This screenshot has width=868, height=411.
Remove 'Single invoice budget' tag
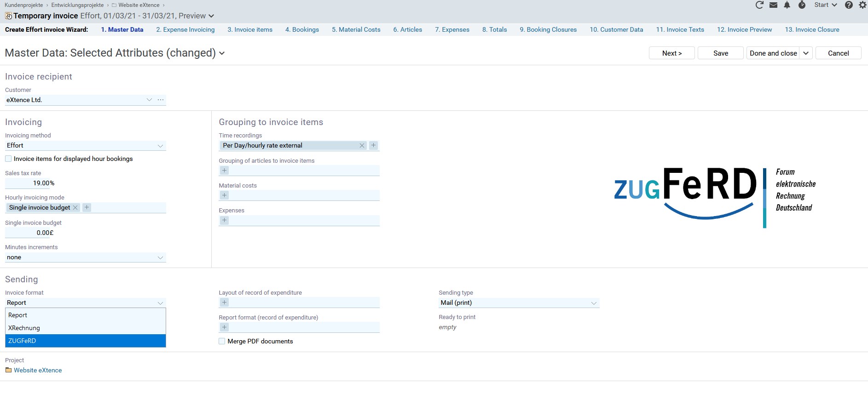point(75,207)
